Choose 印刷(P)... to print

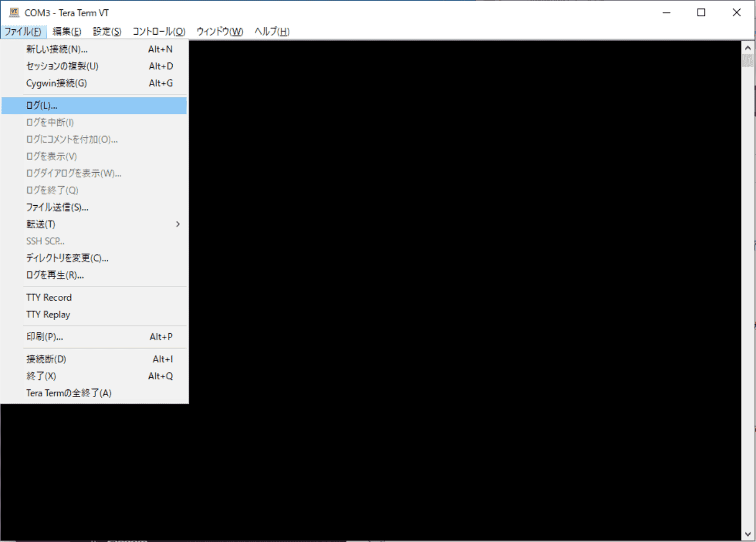[45, 337]
